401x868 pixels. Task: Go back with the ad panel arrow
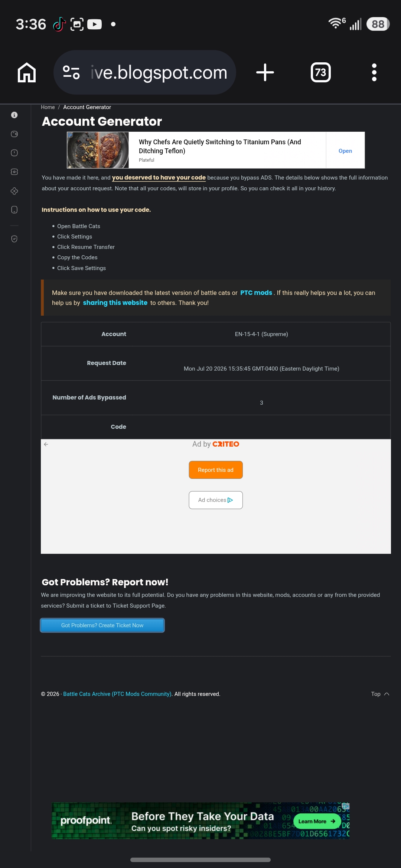coord(46,444)
